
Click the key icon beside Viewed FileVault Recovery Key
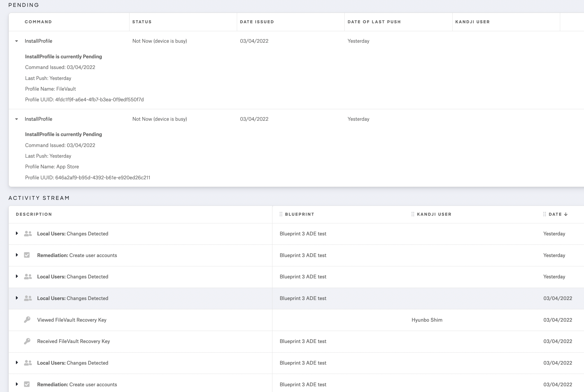(27, 320)
